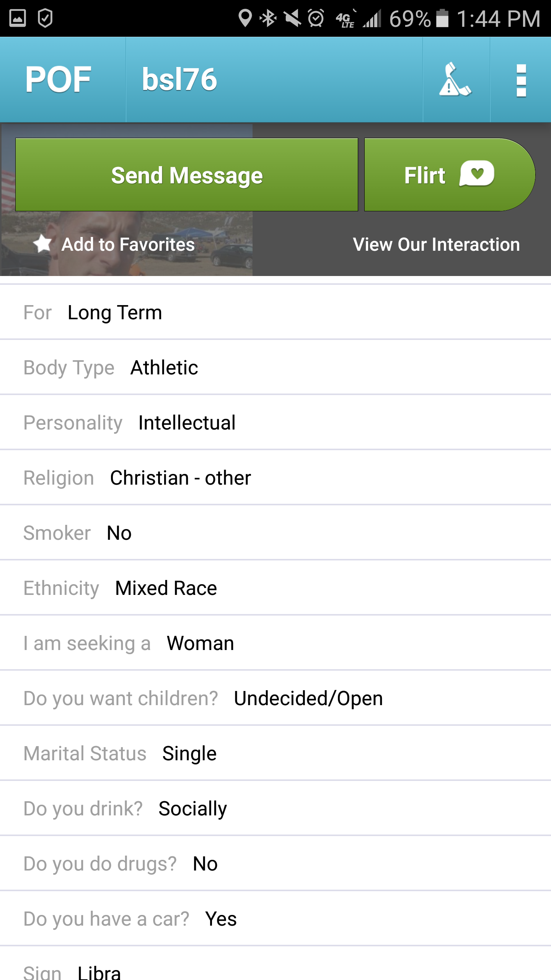Select the Body Type Athletic row
Screen dimensions: 551x980
275,367
